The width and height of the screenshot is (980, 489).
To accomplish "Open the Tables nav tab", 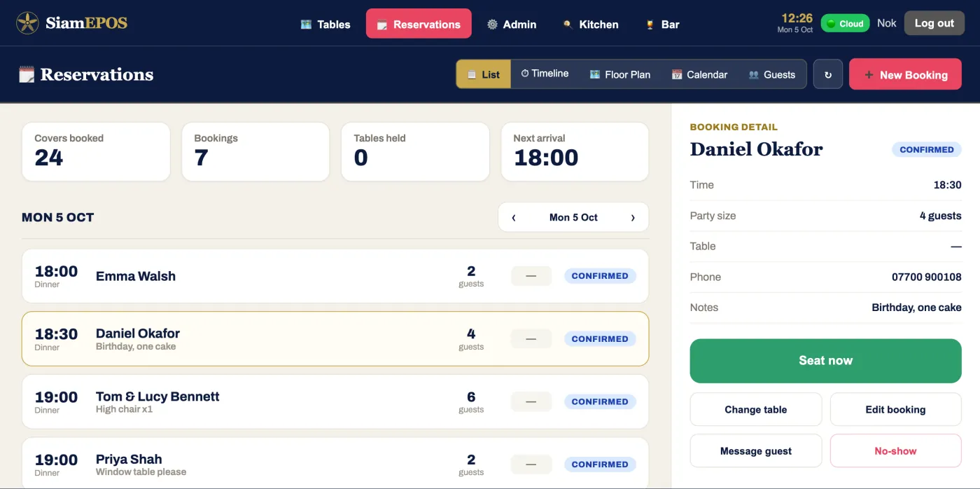I will [325, 24].
